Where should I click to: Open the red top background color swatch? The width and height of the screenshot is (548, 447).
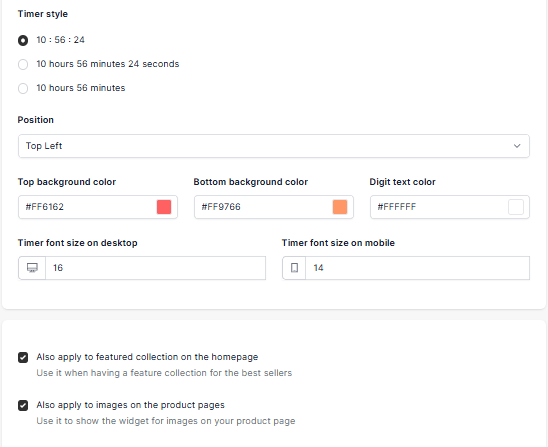[x=164, y=207]
